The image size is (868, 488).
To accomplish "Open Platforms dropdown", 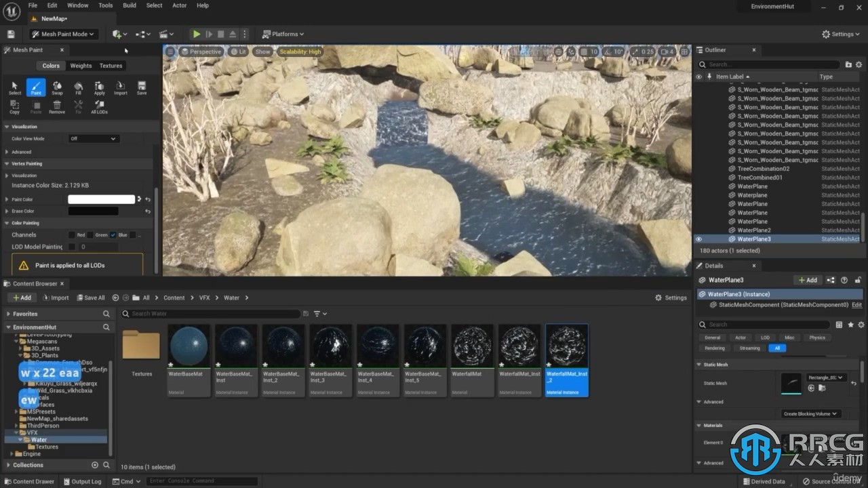I will pyautogui.click(x=283, y=34).
